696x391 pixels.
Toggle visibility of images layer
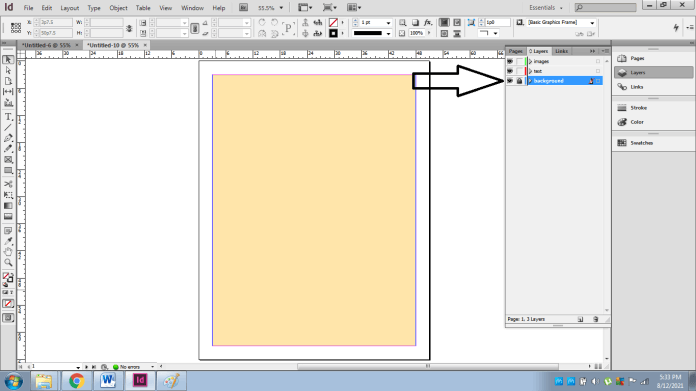coord(510,61)
